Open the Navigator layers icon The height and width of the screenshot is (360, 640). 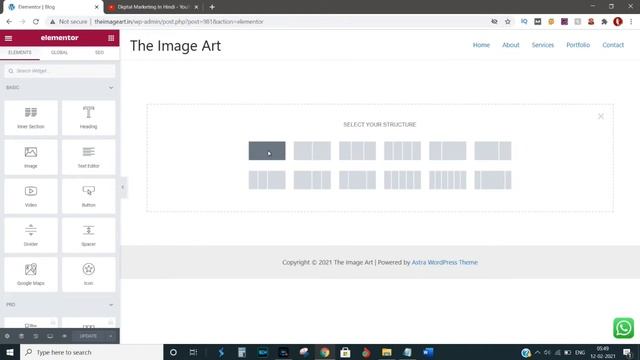tap(21, 336)
